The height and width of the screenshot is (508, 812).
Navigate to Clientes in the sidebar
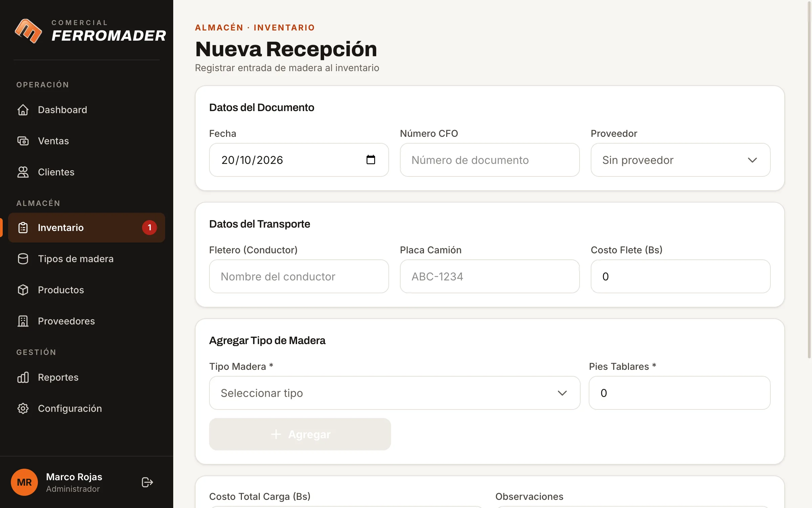point(87,172)
